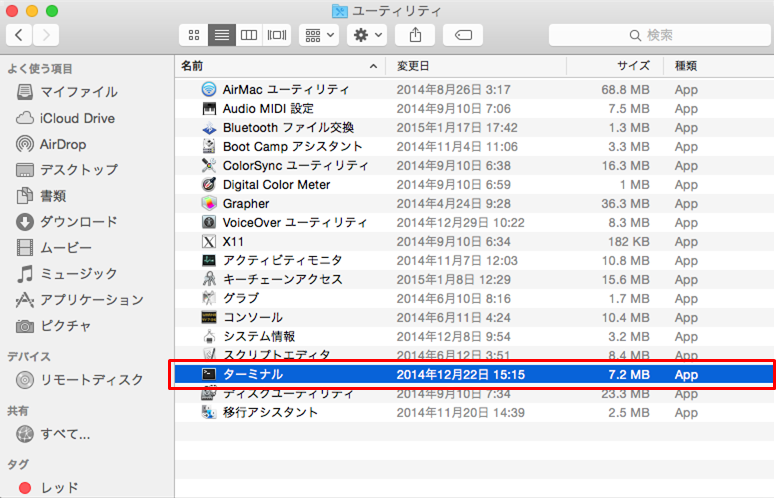
Task: Sort by the サイズ column header
Action: pos(615,66)
